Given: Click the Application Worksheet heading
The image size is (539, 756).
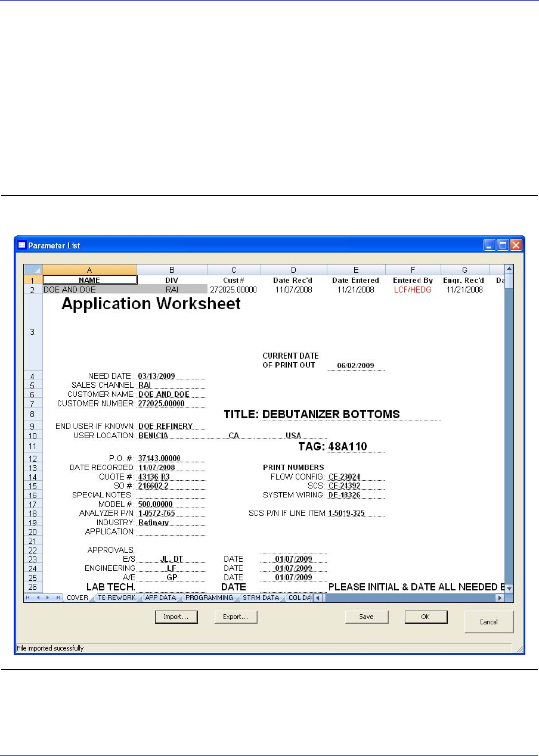Looking at the screenshot, I should click(151, 304).
